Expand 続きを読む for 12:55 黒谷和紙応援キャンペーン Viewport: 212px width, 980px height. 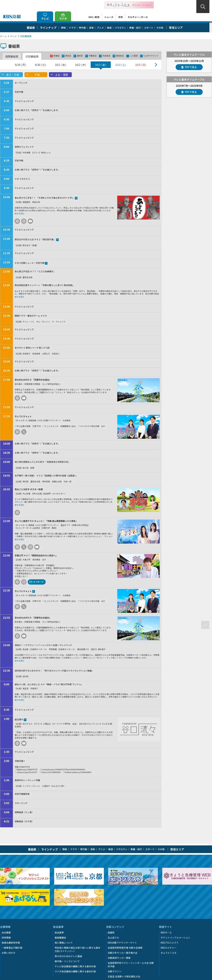coord(19,297)
